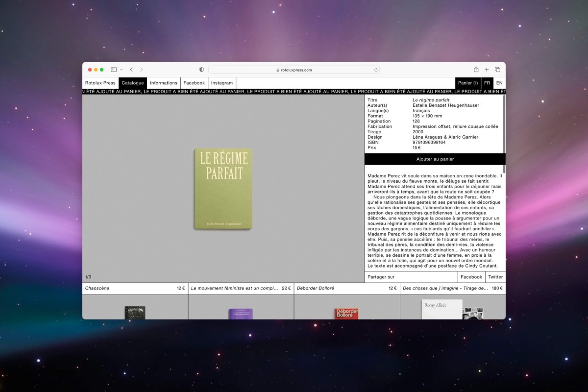Go back with the back arrow
588x392 pixels.
[131, 70]
